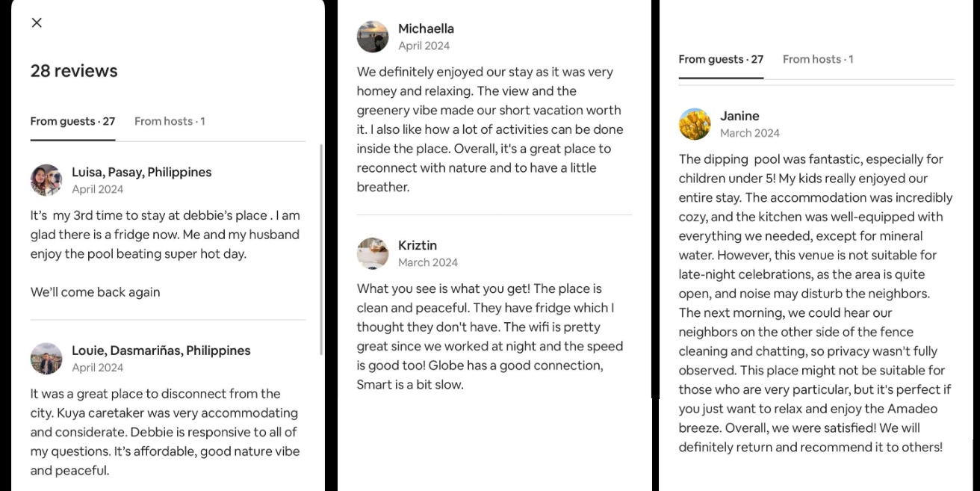Click the 28 reviews heading
Image resolution: width=980 pixels, height=491 pixels.
pos(74,71)
